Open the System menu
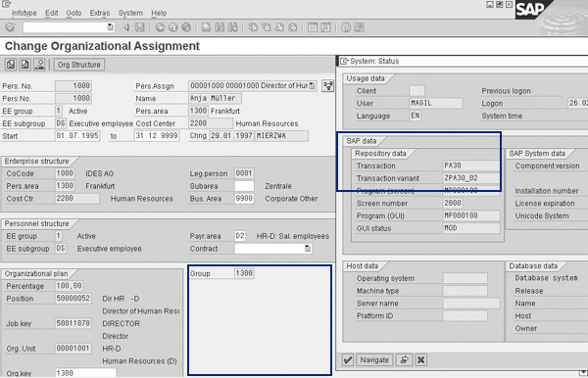Image resolution: width=588 pixels, height=378 pixels. pos(130,13)
